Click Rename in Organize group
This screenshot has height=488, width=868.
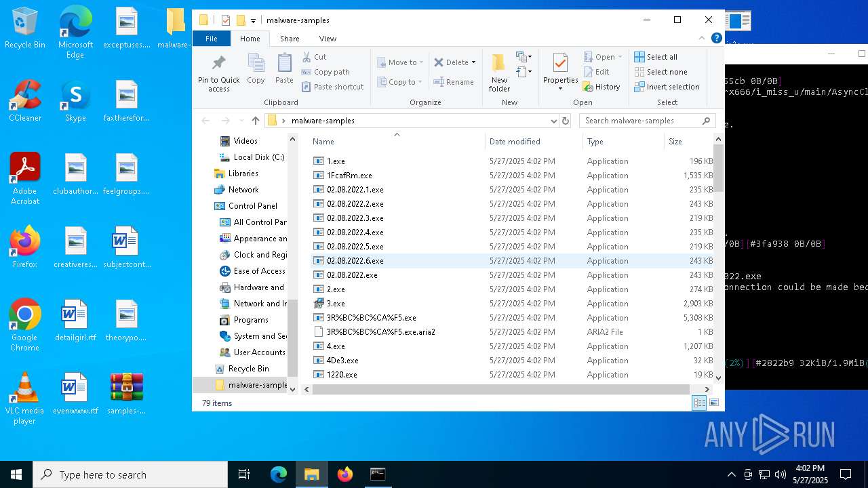[x=454, y=82]
